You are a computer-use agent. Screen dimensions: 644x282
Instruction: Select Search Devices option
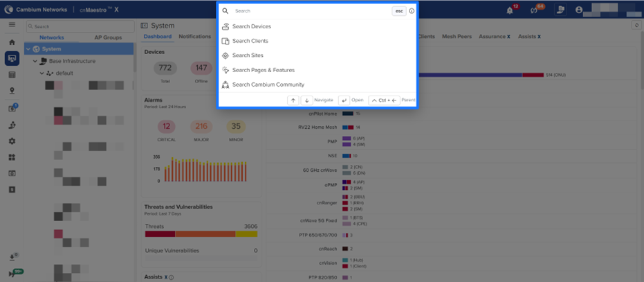(x=251, y=26)
